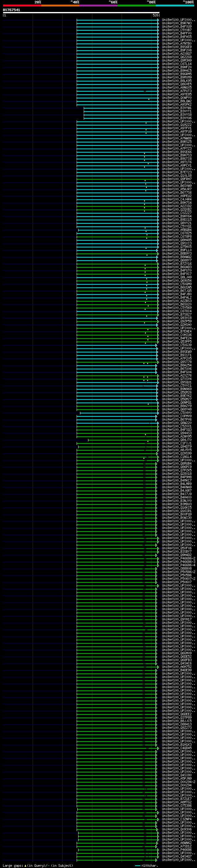Select hit label UniRef100_B9MXM9
Viewport: 197px width, 868px height.
[x=177, y=77]
